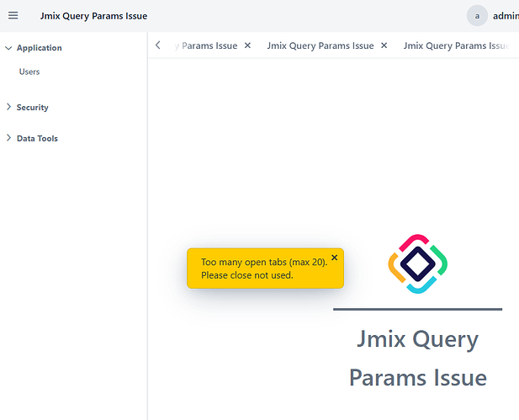Close the middle Jmix Query Params Issue tab
Viewport: 519px width, 420px height.
pyautogui.click(x=384, y=45)
